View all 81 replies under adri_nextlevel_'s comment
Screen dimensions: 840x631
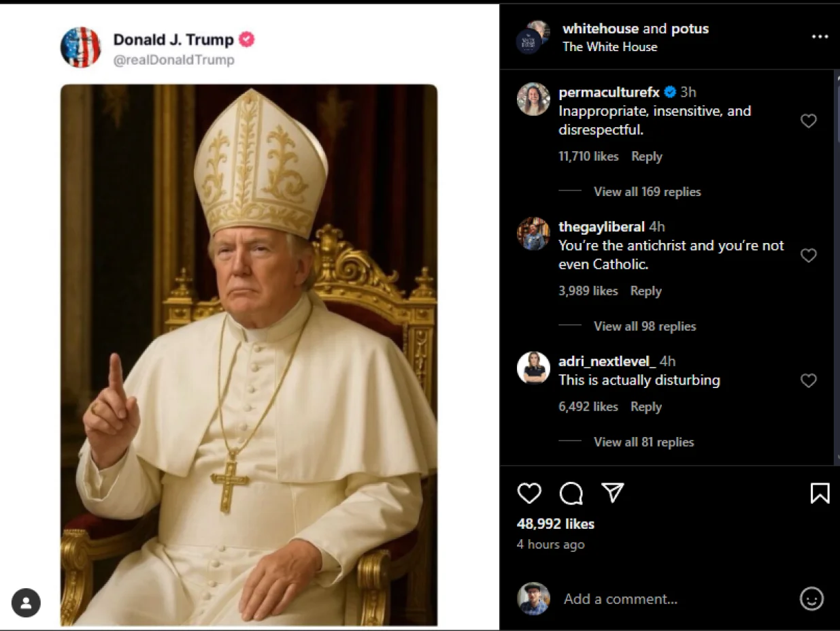click(643, 442)
